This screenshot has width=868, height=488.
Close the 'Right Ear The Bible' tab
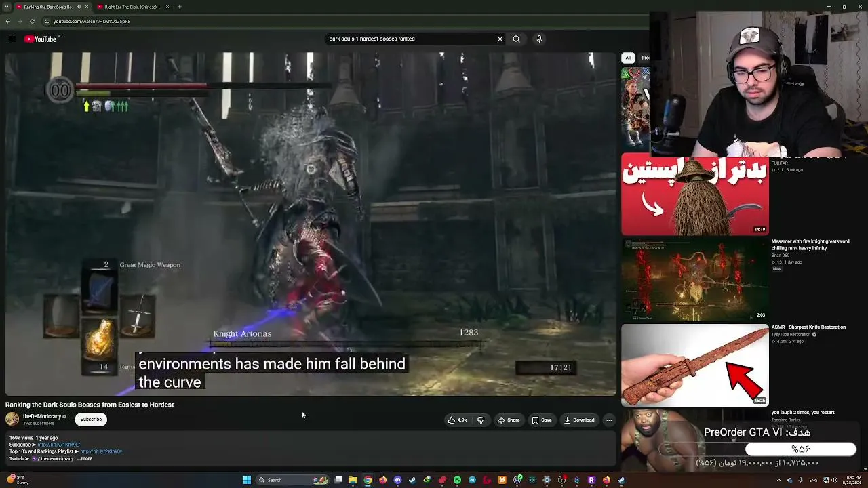(168, 7)
